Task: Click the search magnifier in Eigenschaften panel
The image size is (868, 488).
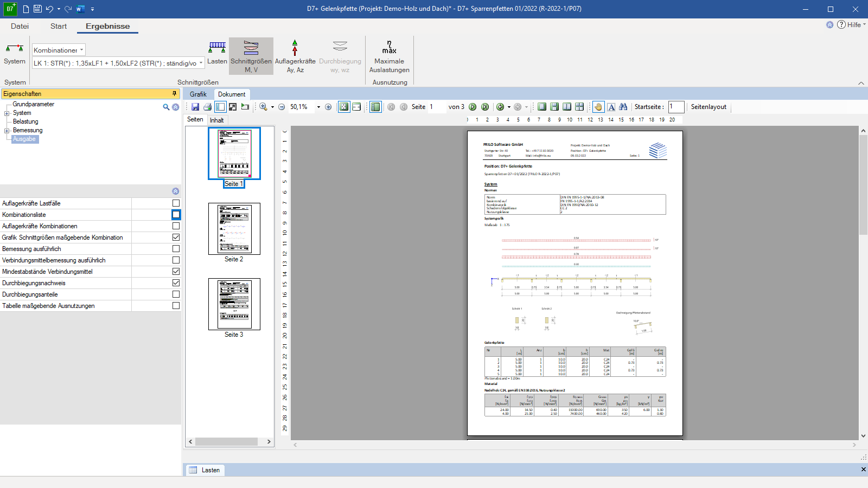Action: 166,107
